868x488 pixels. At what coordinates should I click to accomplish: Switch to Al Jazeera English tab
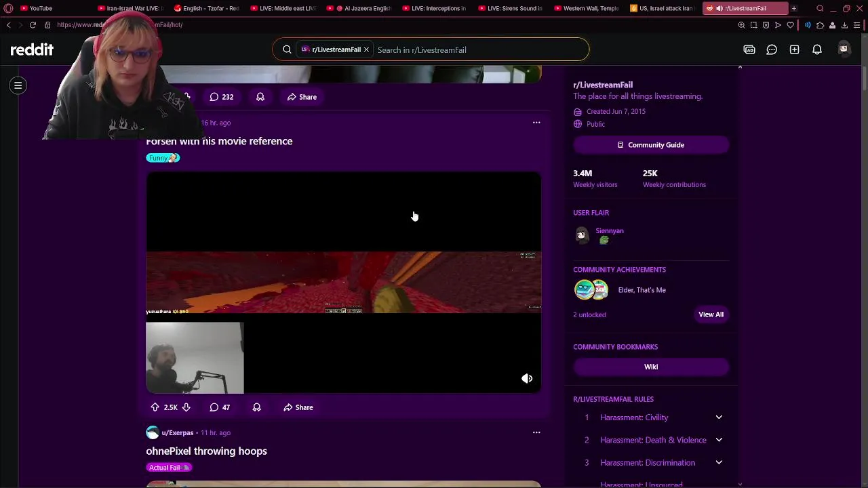pyautogui.click(x=358, y=8)
